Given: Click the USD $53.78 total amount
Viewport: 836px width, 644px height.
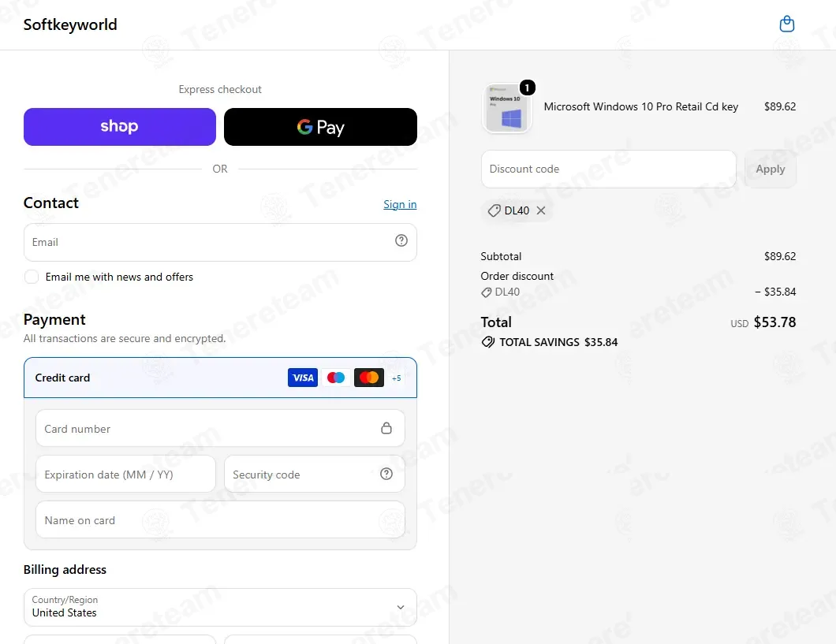Looking at the screenshot, I should point(763,322).
